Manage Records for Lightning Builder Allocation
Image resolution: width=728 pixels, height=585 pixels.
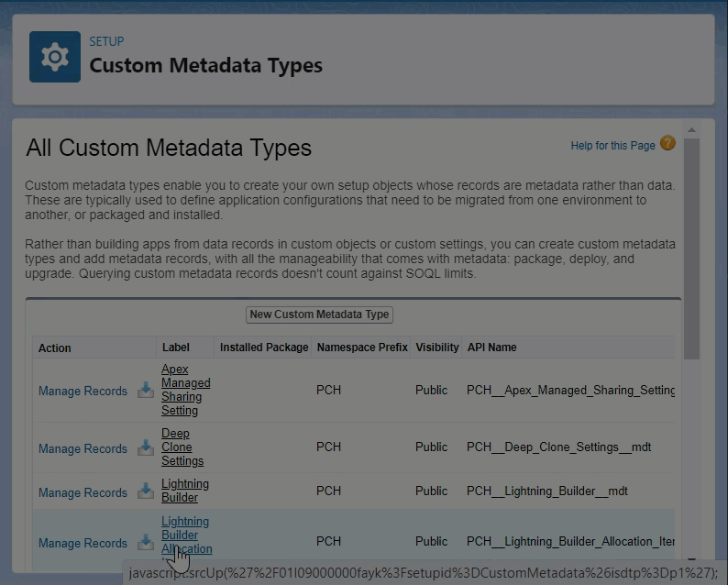point(83,543)
